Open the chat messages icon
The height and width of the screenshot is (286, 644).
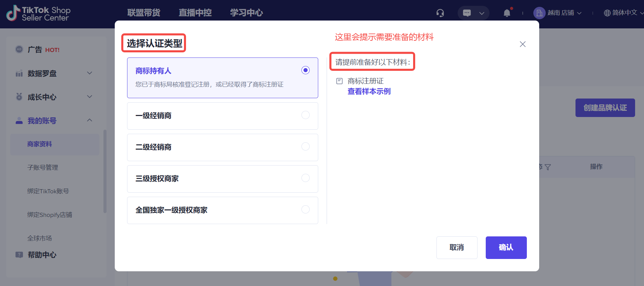(x=467, y=13)
